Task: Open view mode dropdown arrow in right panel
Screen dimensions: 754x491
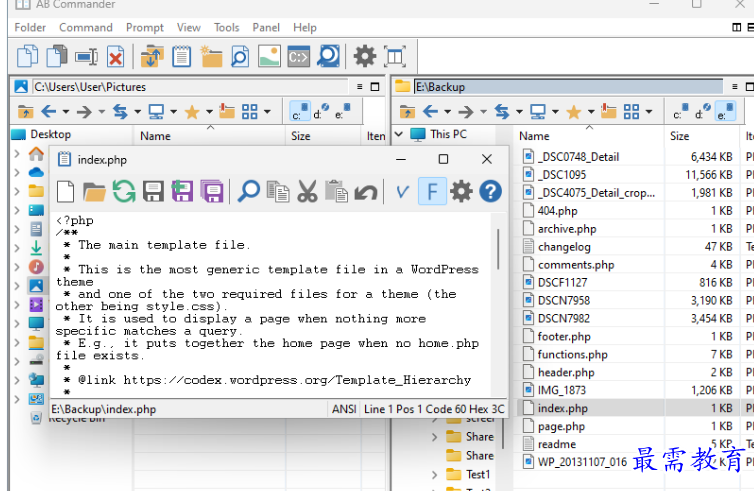Action: click(x=649, y=113)
